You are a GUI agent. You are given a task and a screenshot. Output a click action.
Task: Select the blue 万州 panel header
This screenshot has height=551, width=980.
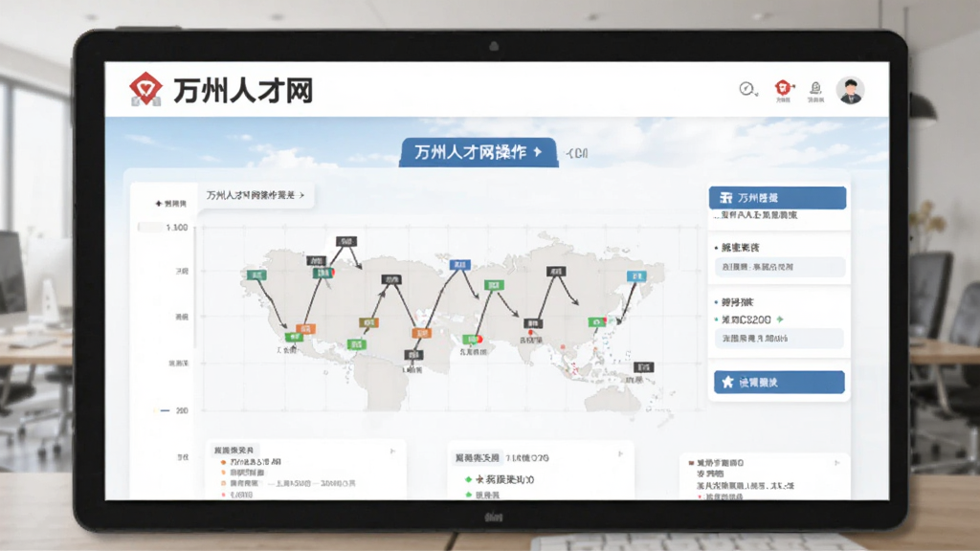777,198
